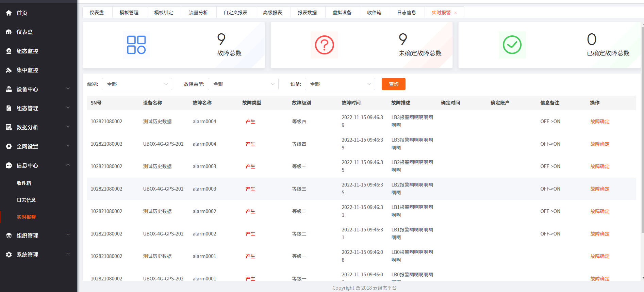
Task: Click 故障确定 for UBOX-4G-GPS-202 alarm0003 row
Action: click(x=600, y=189)
